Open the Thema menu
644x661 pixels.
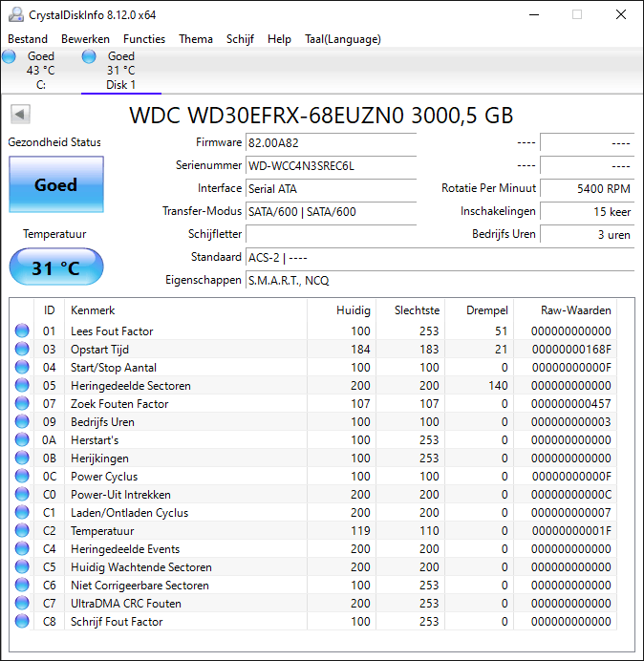[196, 39]
